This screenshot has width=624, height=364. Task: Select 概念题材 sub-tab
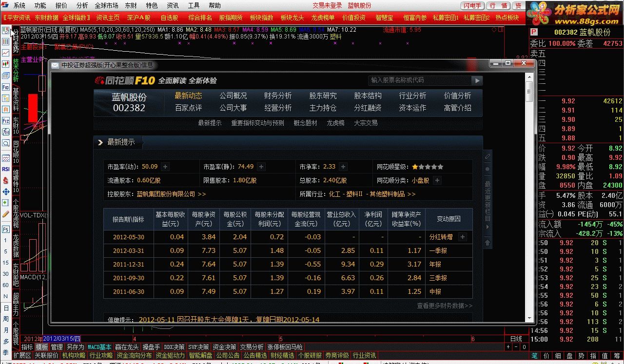pos(305,123)
